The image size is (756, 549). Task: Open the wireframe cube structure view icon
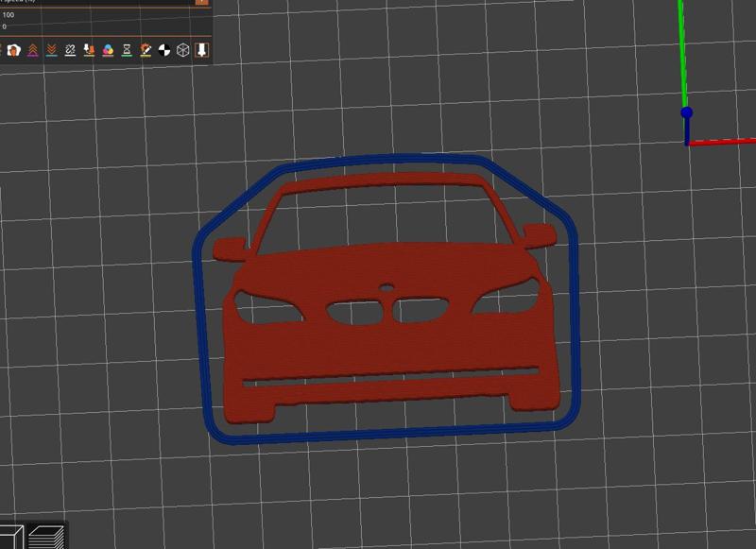pyautogui.click(x=181, y=50)
